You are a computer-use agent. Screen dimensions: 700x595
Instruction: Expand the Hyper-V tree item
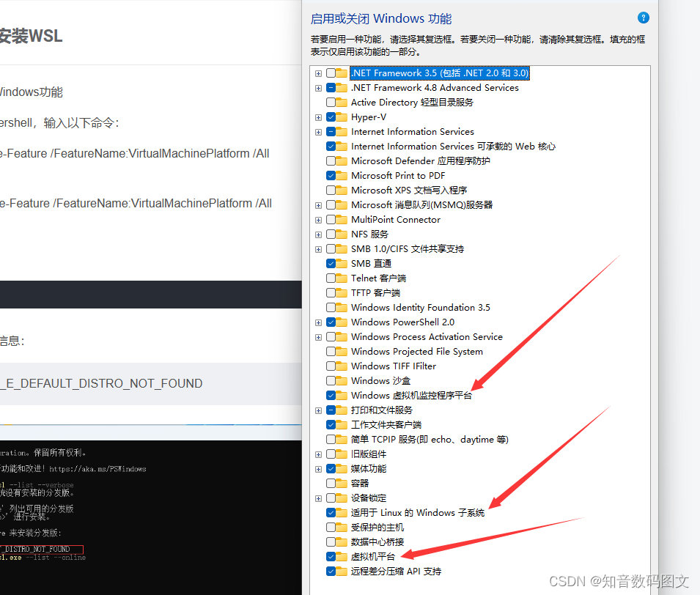click(x=318, y=117)
